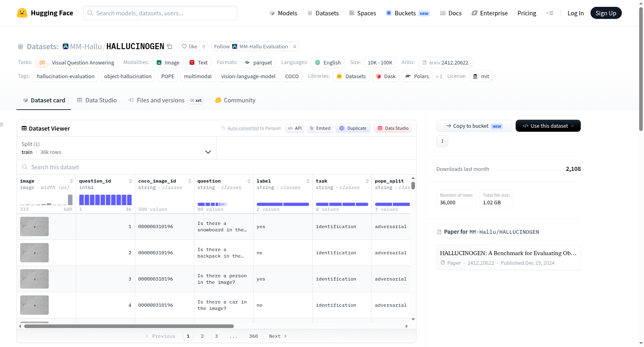Open the Files and versions tab
Image resolution: width=644 pixels, height=347 pixels.
click(166, 100)
